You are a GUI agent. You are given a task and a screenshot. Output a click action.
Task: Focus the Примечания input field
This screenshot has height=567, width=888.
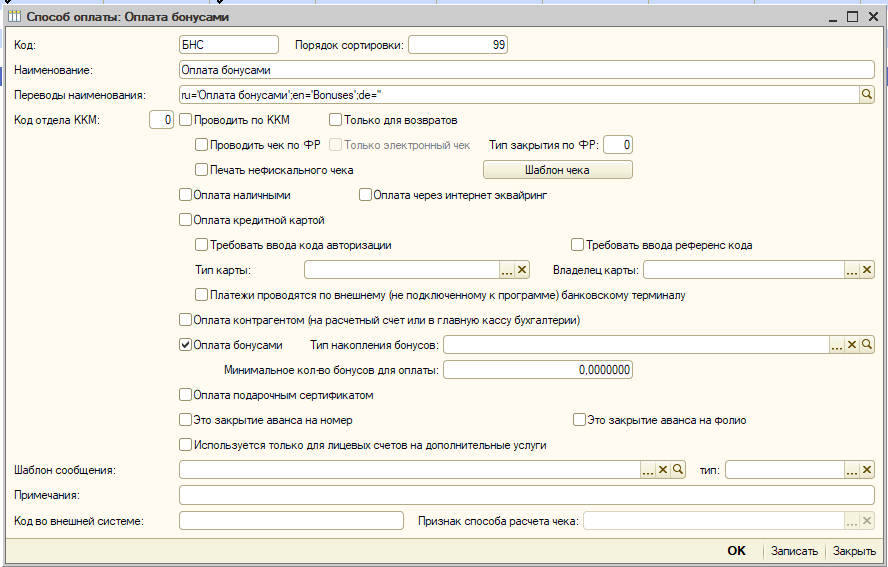527,495
